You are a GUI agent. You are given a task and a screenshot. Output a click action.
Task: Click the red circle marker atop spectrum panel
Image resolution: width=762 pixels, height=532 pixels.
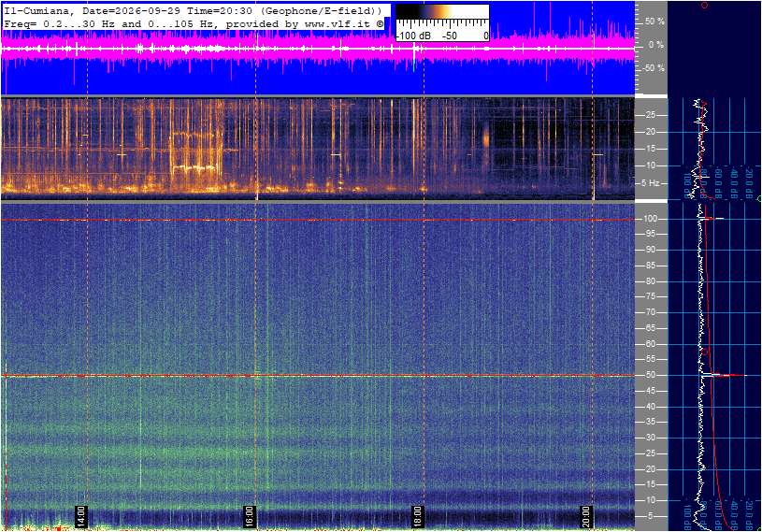(x=705, y=5)
